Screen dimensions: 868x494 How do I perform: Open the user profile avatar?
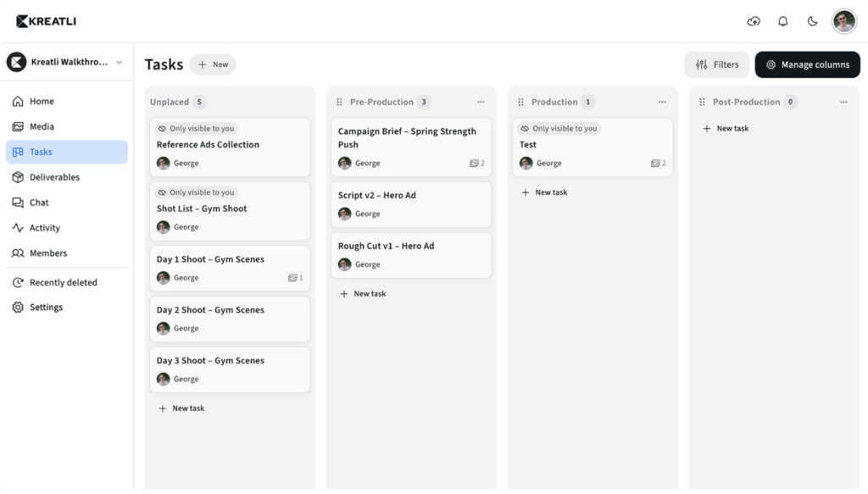[x=844, y=21]
